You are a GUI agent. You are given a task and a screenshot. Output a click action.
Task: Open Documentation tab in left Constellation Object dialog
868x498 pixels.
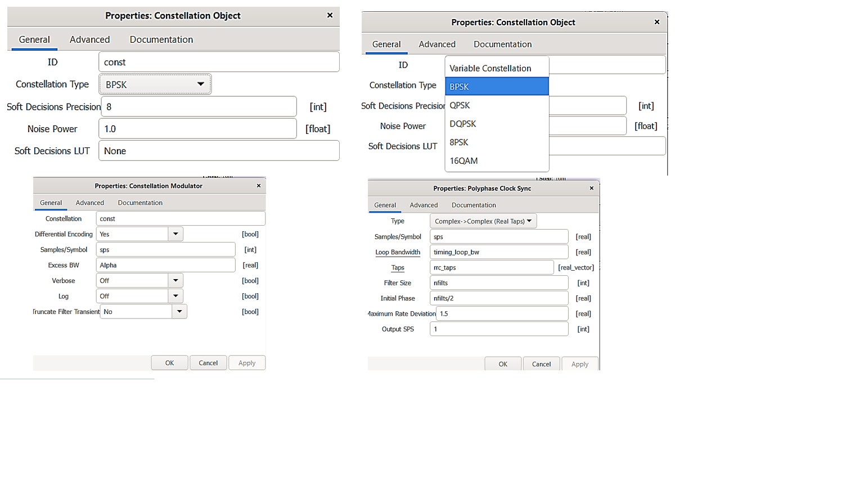pyautogui.click(x=161, y=39)
